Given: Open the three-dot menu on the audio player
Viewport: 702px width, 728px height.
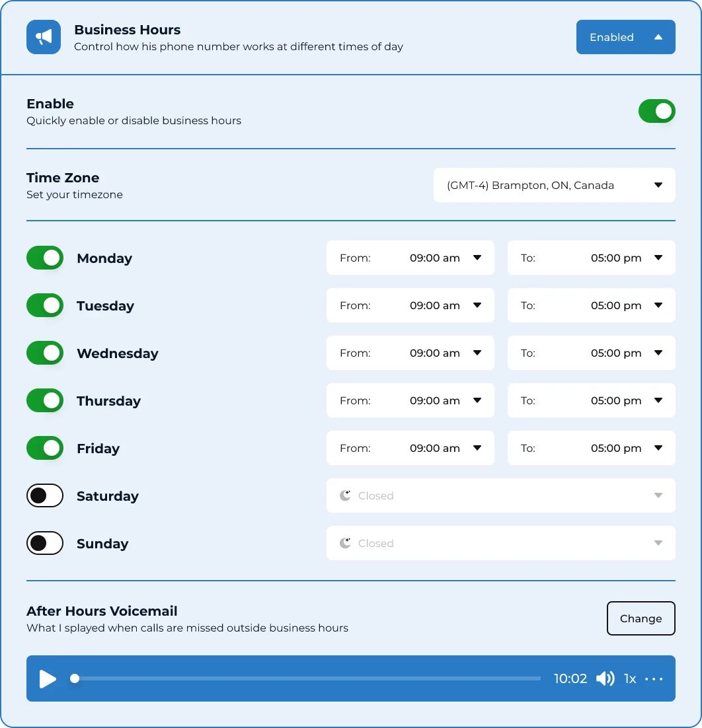Looking at the screenshot, I should coord(654,678).
